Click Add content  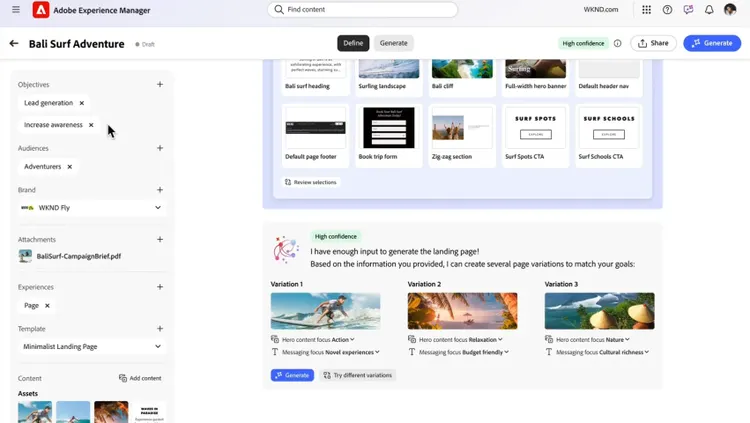pyautogui.click(x=140, y=378)
